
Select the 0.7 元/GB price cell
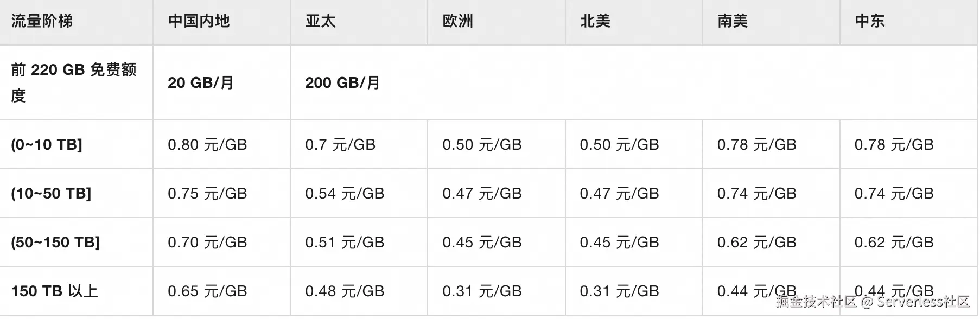[x=340, y=145]
